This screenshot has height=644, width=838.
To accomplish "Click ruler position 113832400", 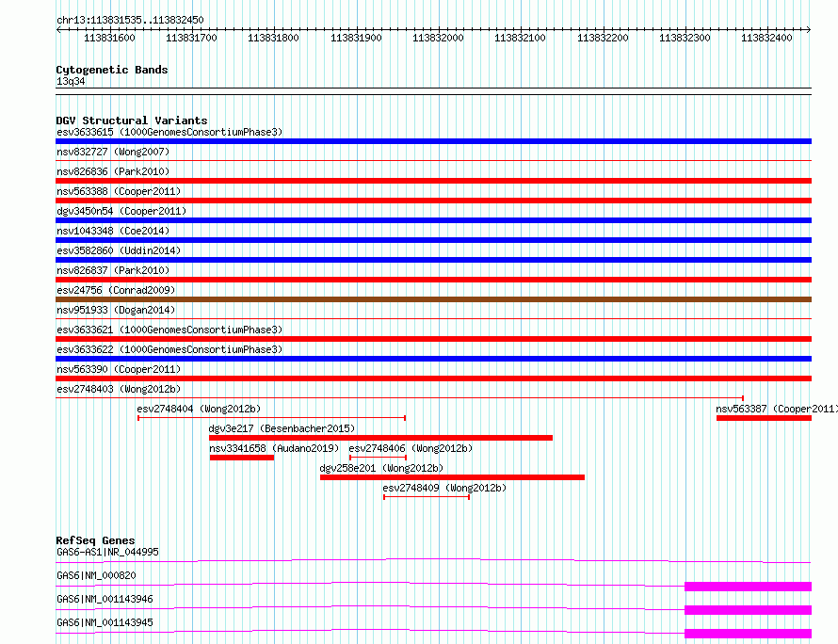I will [x=766, y=38].
